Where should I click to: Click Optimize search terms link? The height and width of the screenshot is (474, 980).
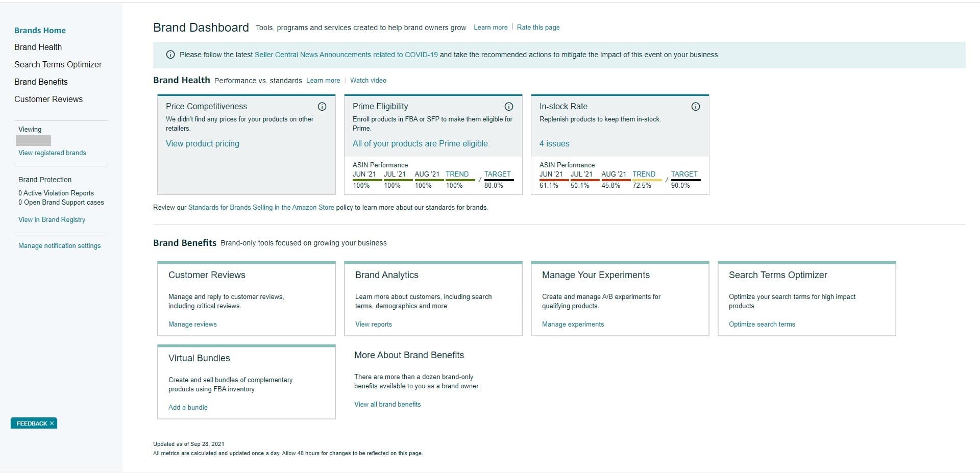(762, 324)
